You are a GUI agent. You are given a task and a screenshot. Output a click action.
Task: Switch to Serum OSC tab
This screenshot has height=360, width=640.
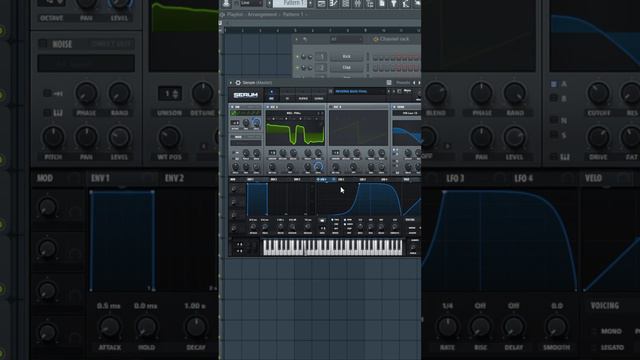pyautogui.click(x=271, y=95)
